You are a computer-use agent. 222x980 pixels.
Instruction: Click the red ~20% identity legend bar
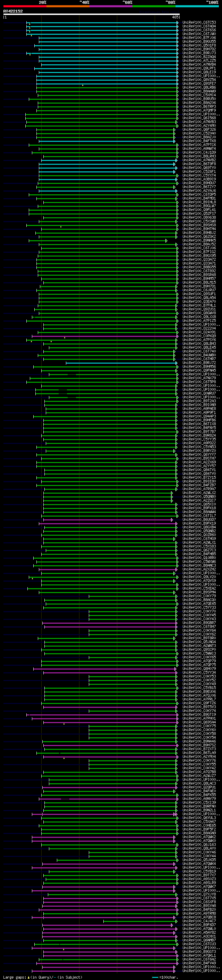point(25,6)
